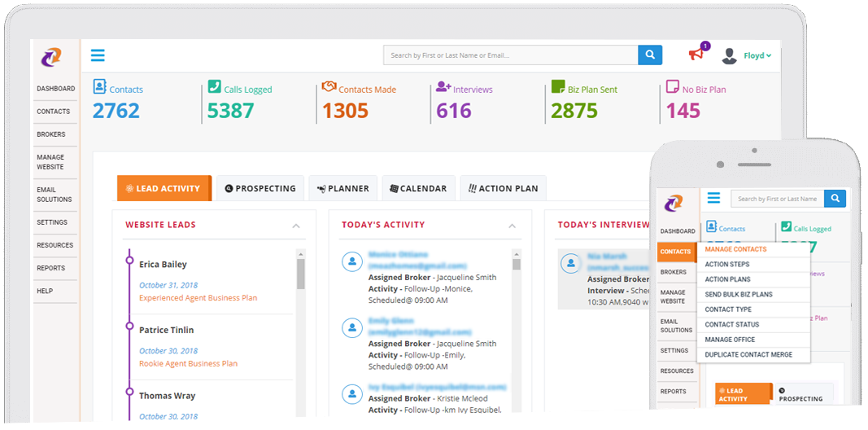868x430 pixels.
Task: Click the profile icon beside Emily Glenn activity
Action: tap(352, 327)
